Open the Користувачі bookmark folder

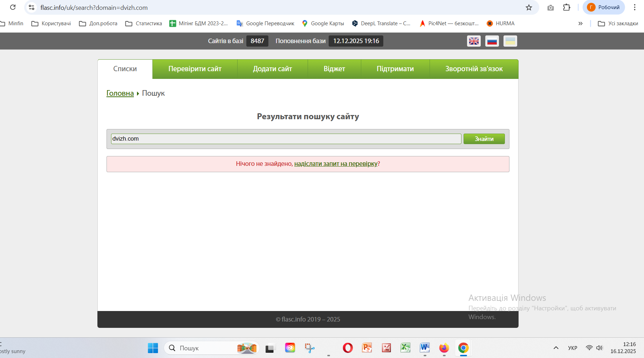click(51, 23)
